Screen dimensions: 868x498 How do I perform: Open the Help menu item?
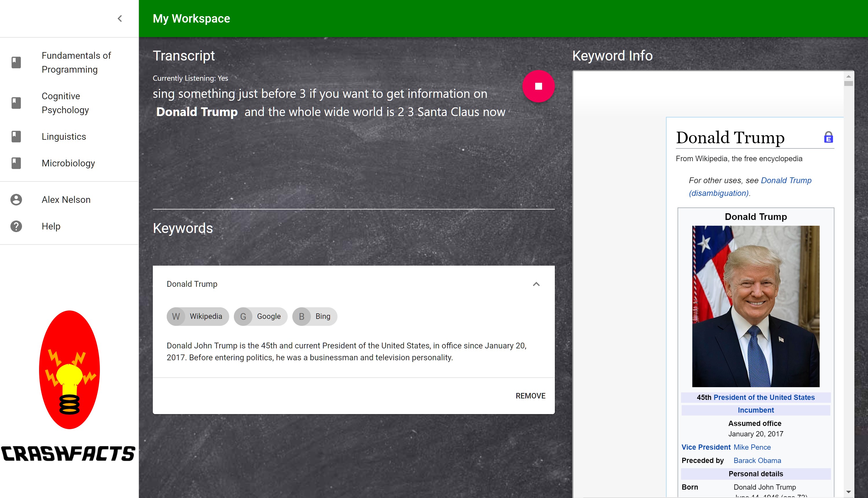(x=69, y=226)
